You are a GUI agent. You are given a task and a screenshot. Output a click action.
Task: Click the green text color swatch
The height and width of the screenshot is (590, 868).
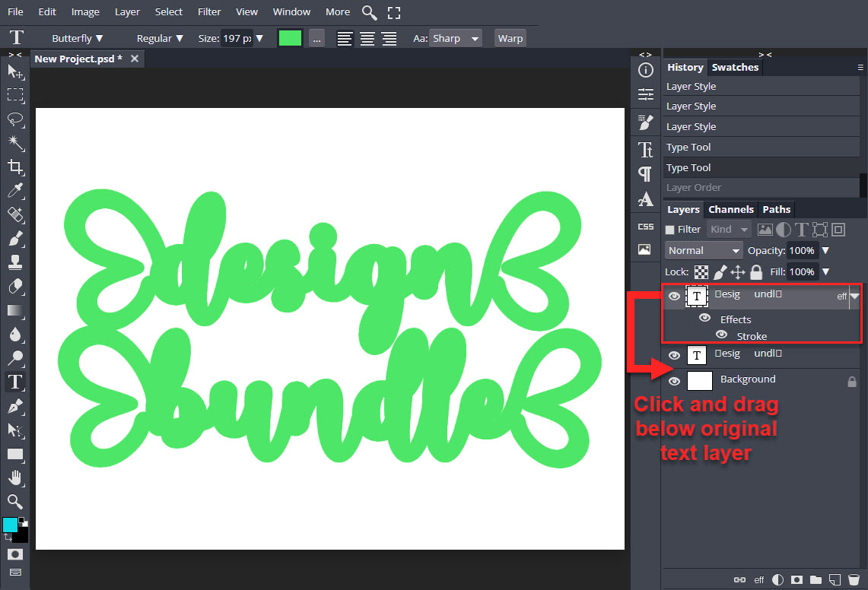290,38
